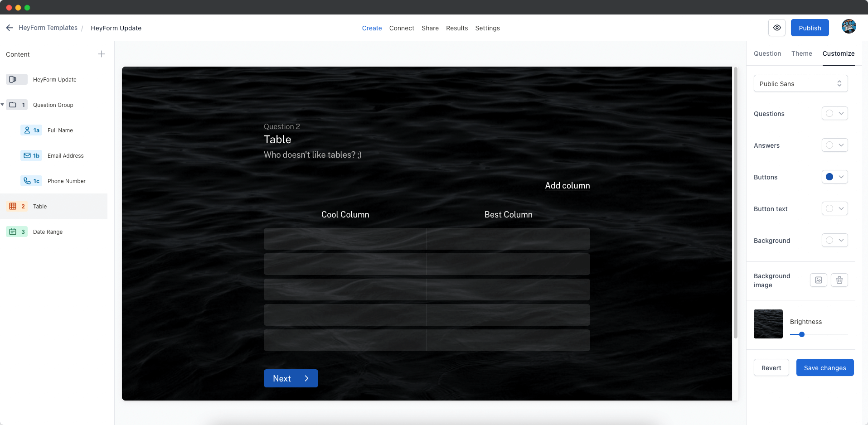Switch to the Theme panel tab
868x425 pixels.
[x=802, y=53]
